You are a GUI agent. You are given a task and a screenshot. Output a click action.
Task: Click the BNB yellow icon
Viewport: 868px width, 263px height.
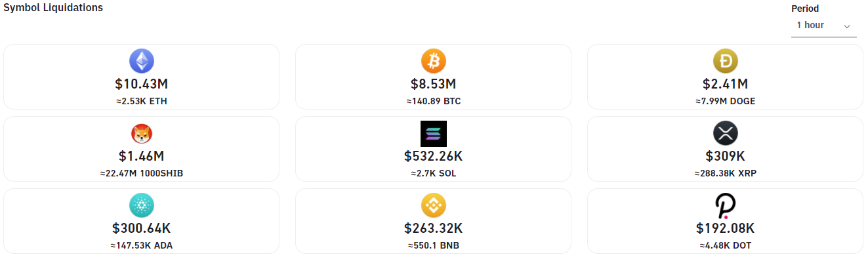pyautogui.click(x=433, y=206)
